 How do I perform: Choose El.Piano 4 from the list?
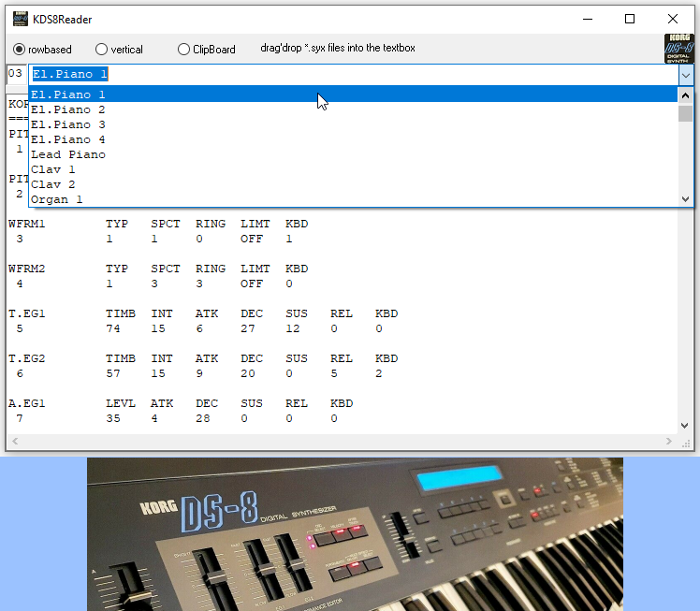tap(353, 139)
